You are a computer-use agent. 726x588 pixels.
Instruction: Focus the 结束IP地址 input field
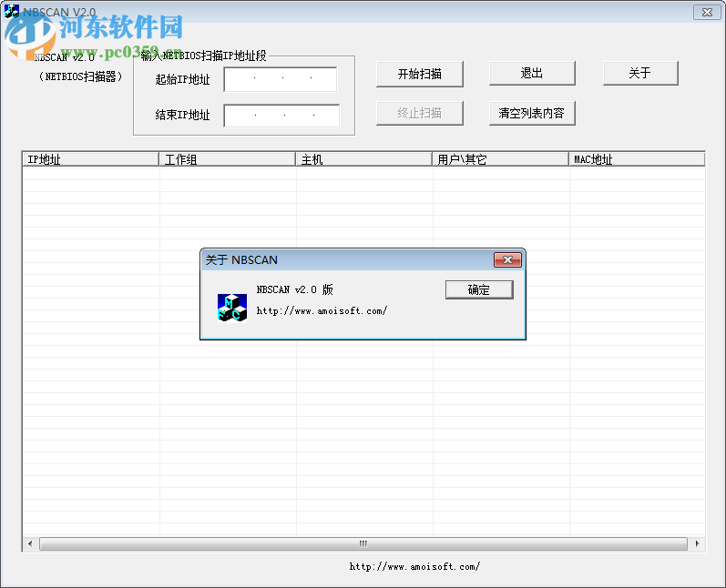tap(281, 116)
